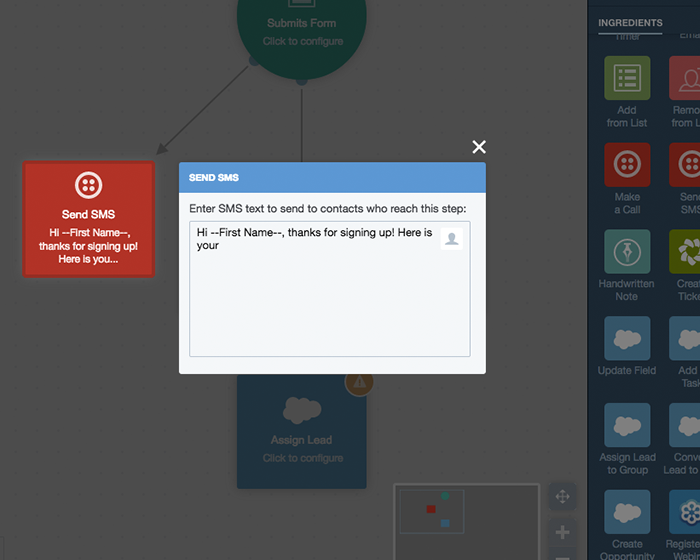Choose the Add from List ingredient
Image resolution: width=700 pixels, height=560 pixels.
pos(627,78)
